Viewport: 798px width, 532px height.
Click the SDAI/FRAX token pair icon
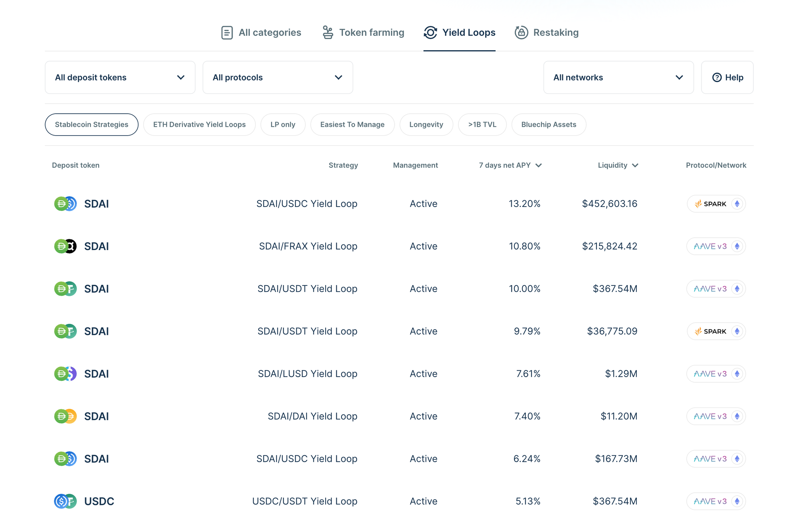click(x=65, y=246)
